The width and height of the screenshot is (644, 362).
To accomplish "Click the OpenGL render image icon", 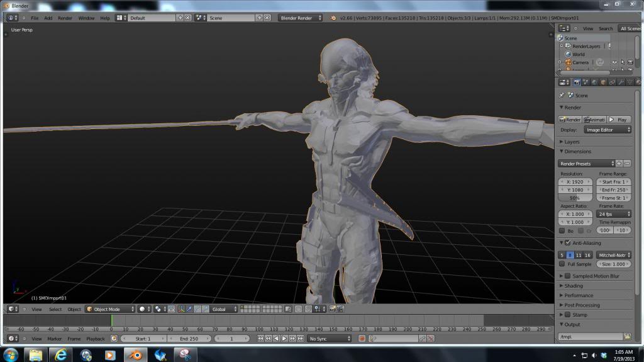I will coord(332,309).
